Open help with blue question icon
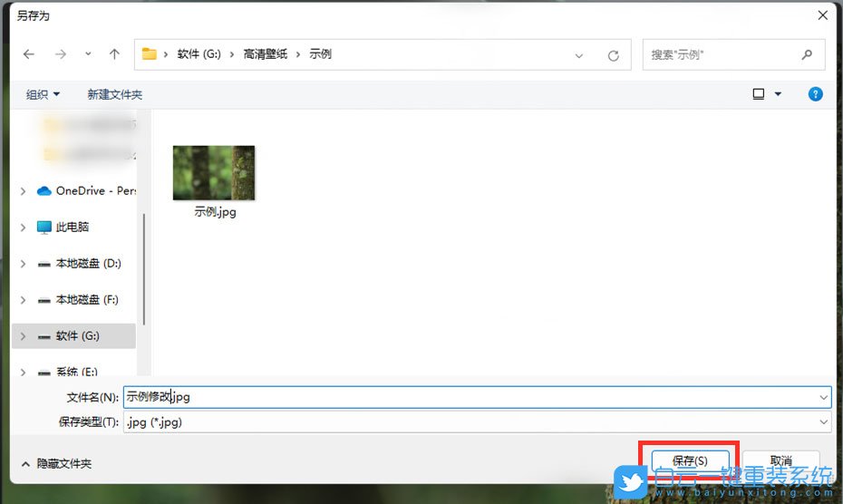843x504 pixels. [815, 94]
